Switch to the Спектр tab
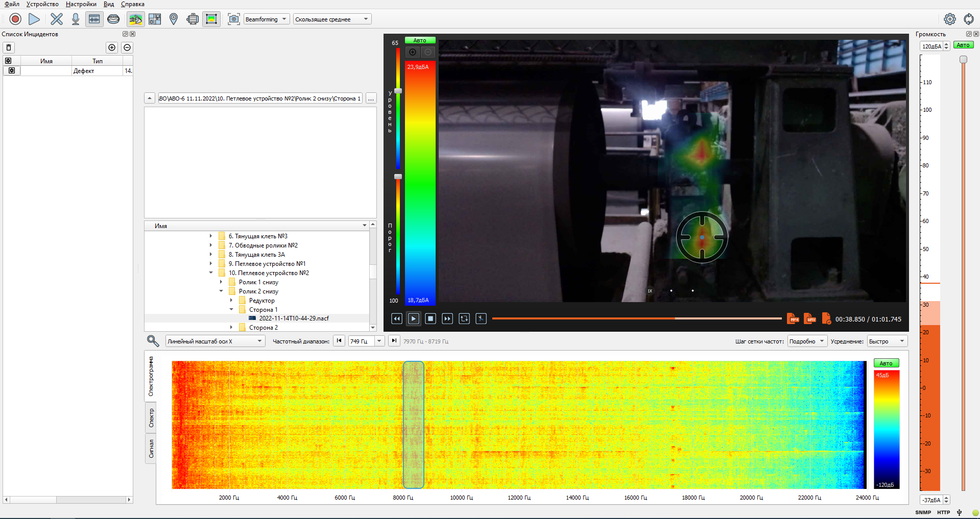Screen dimensions: 980x519 151,418
